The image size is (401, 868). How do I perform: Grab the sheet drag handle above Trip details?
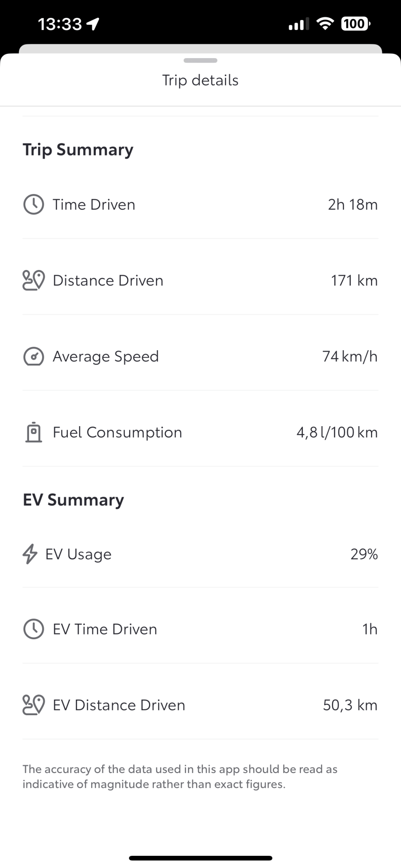tap(200, 60)
